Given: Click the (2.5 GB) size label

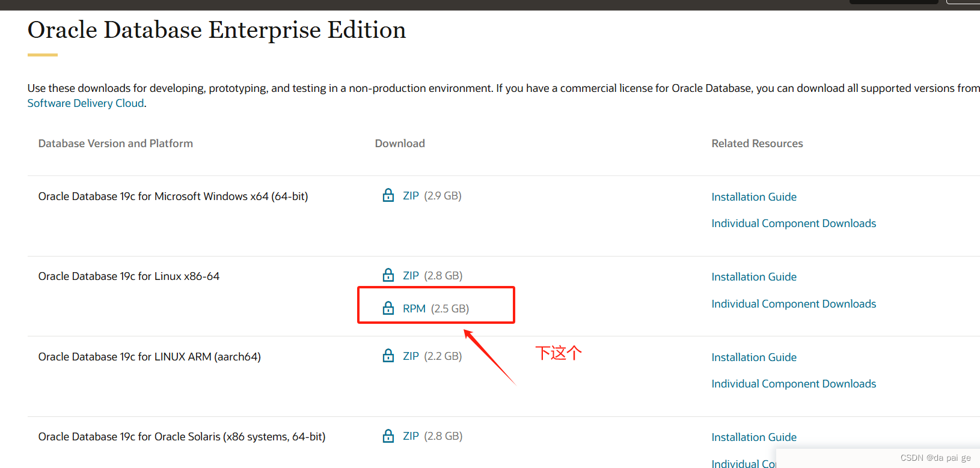Looking at the screenshot, I should pyautogui.click(x=450, y=309).
